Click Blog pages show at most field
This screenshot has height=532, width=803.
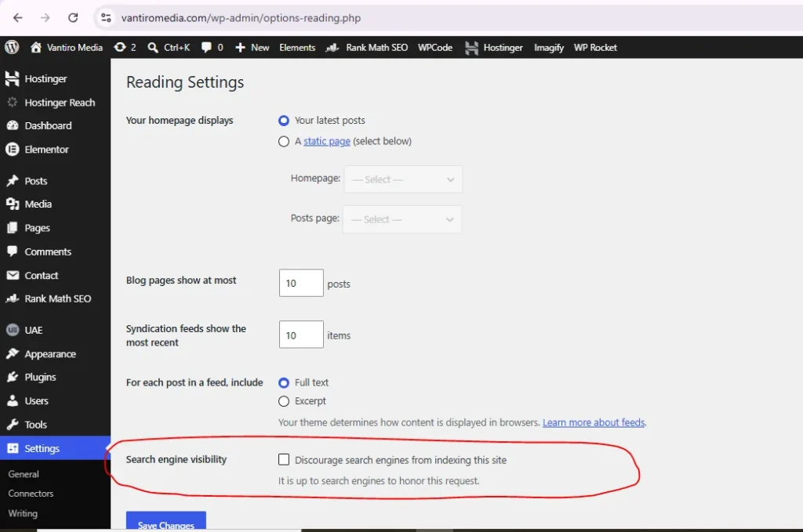pos(301,283)
